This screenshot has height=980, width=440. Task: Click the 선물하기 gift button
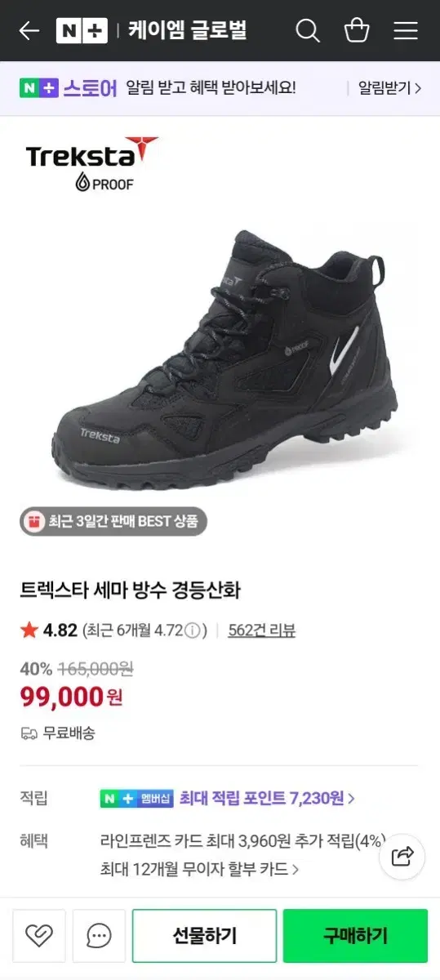coord(204,935)
